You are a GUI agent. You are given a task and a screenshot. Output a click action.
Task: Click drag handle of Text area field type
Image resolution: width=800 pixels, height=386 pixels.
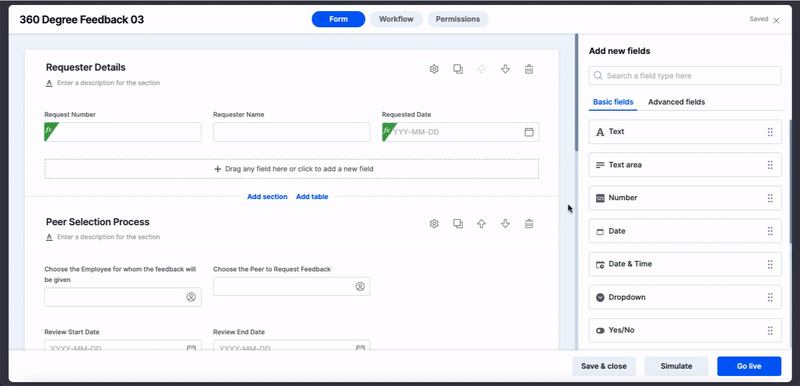770,165
